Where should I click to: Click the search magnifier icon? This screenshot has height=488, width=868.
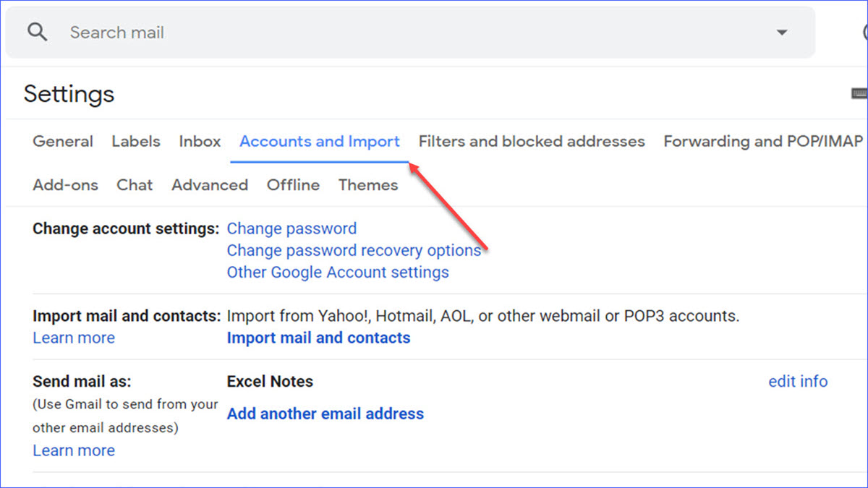pyautogui.click(x=36, y=32)
